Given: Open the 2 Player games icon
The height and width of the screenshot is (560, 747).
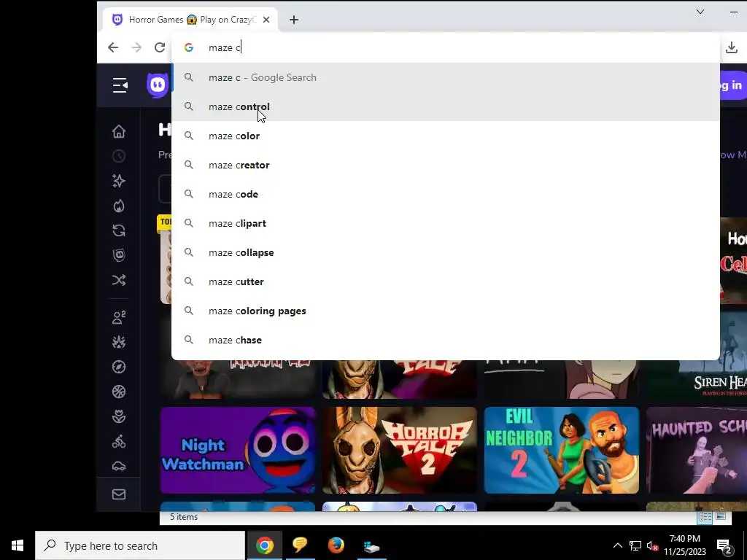Looking at the screenshot, I should pos(119,317).
